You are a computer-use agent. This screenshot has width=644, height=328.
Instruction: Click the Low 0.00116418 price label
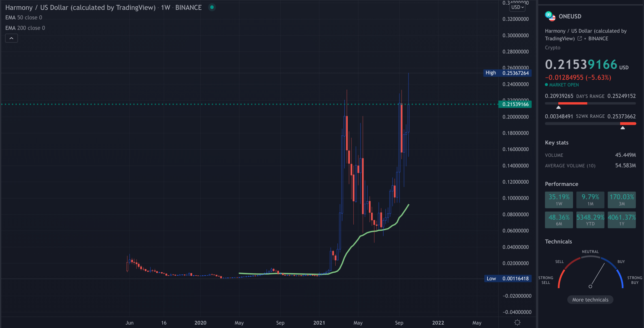508,278
